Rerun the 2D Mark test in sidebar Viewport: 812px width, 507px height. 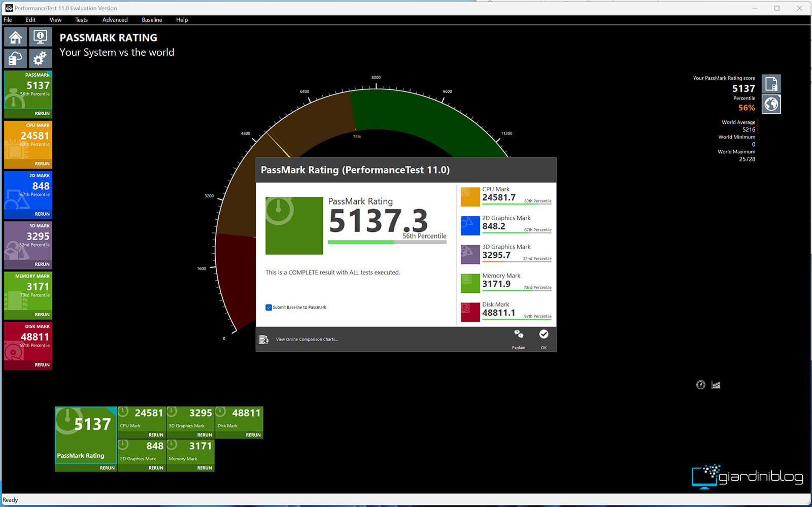[42, 214]
